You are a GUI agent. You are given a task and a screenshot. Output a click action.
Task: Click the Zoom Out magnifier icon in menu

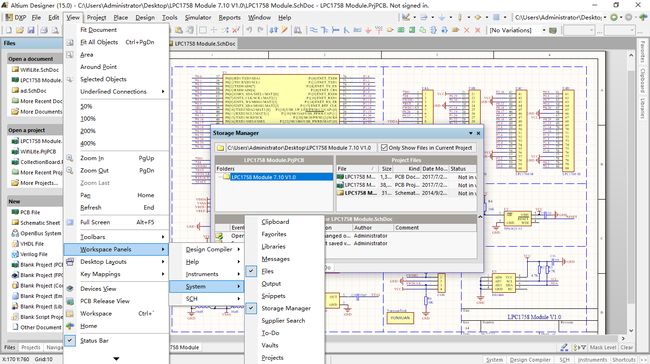(70, 170)
